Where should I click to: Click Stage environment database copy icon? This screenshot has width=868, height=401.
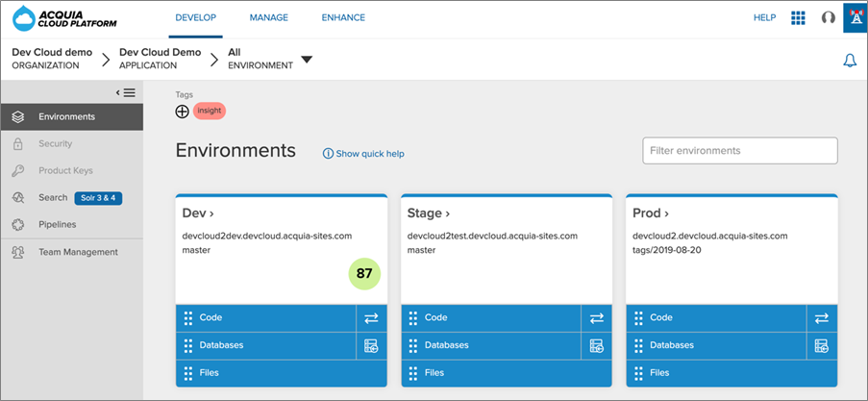(596, 345)
